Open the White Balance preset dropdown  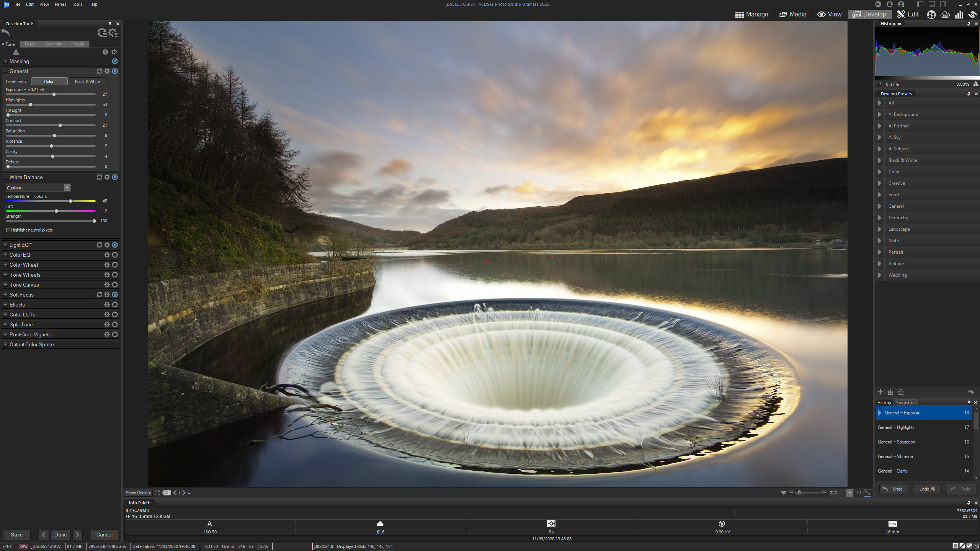[x=67, y=187]
